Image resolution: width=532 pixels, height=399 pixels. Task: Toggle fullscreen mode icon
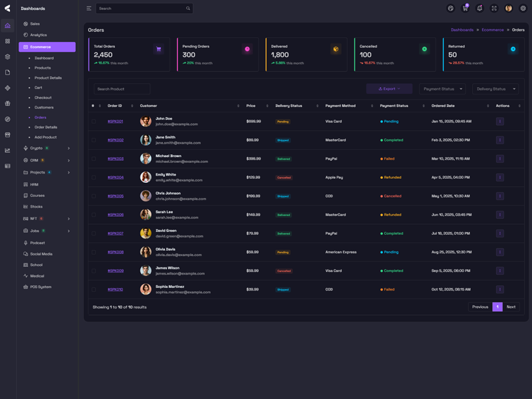(494, 9)
